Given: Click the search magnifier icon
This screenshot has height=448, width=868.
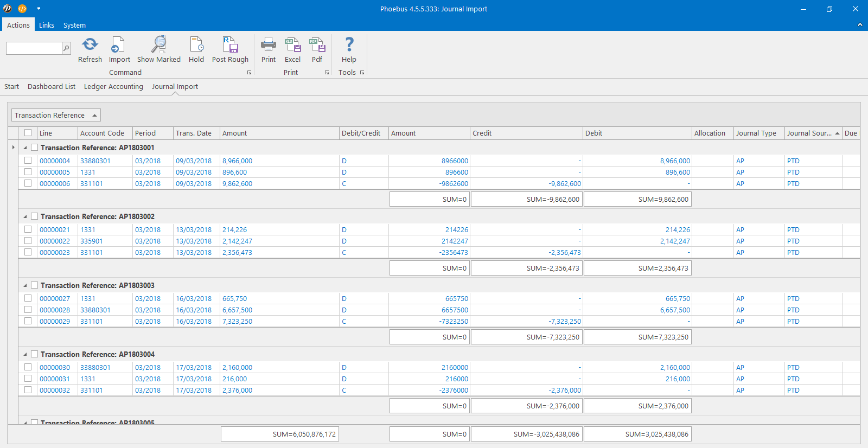Looking at the screenshot, I should tap(66, 48).
